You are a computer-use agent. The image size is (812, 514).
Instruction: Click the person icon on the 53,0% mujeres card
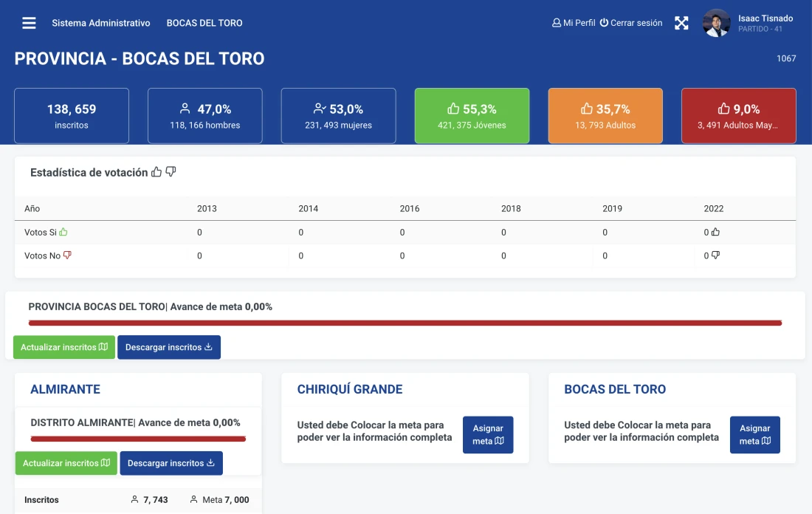click(x=320, y=109)
